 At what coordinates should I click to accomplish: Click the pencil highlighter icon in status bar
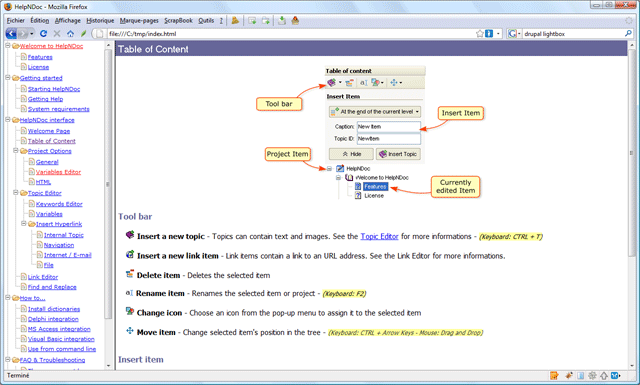pos(569,375)
